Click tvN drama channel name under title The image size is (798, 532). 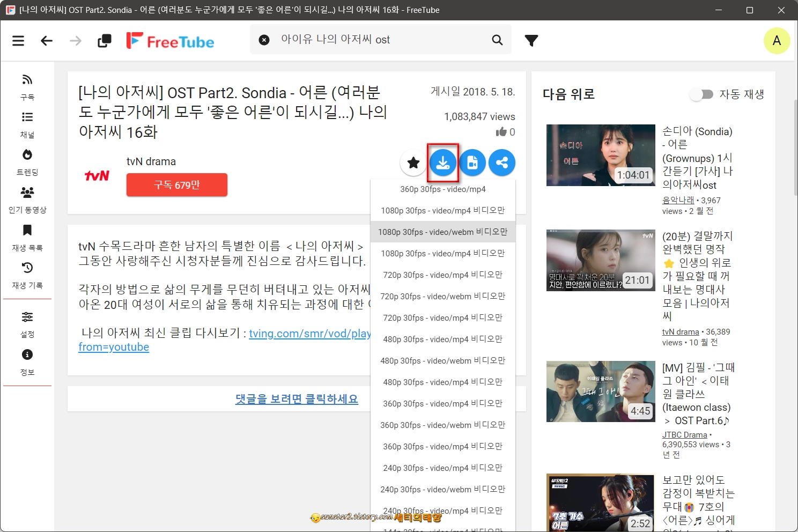pyautogui.click(x=151, y=161)
